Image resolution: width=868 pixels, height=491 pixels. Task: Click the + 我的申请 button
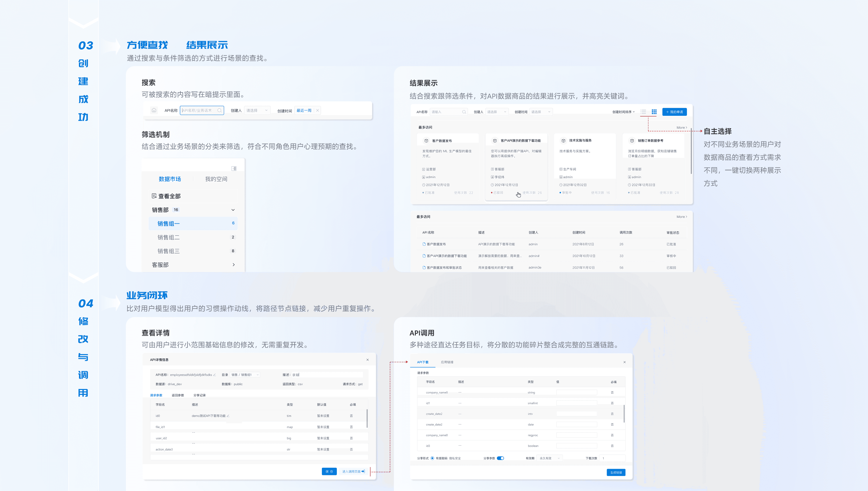pyautogui.click(x=674, y=112)
